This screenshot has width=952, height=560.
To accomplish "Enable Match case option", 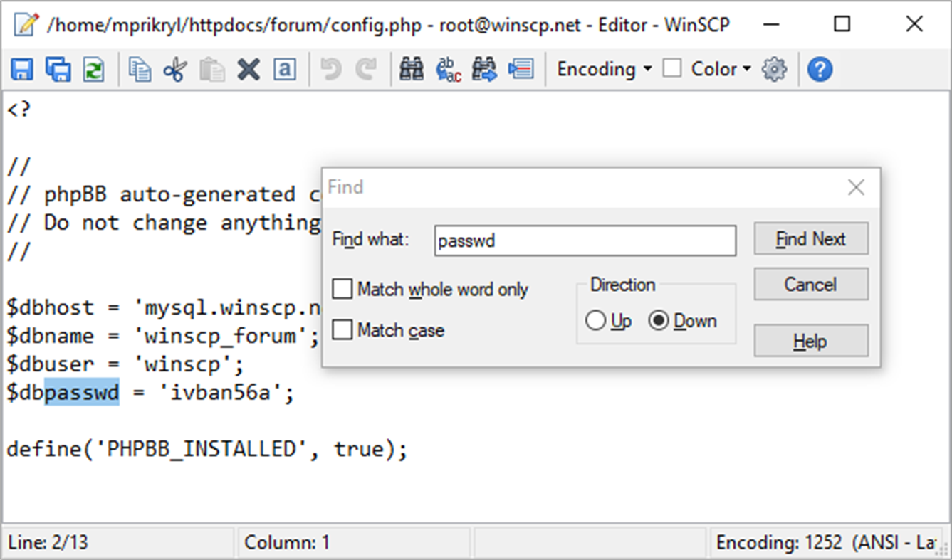I will click(x=342, y=329).
